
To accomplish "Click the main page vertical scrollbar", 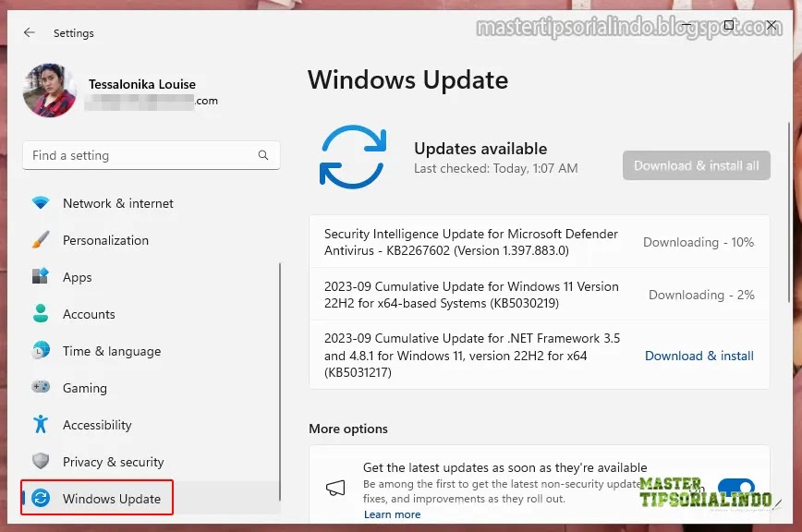I will point(789,213).
